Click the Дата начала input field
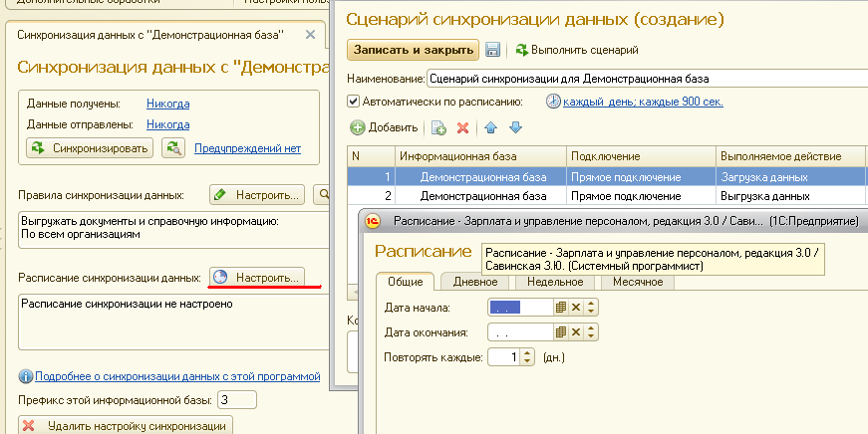Viewport: 868px width, 434px height. click(x=521, y=308)
